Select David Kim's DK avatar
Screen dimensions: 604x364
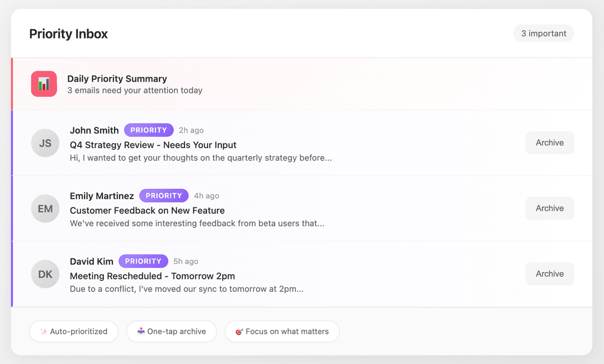pyautogui.click(x=45, y=274)
